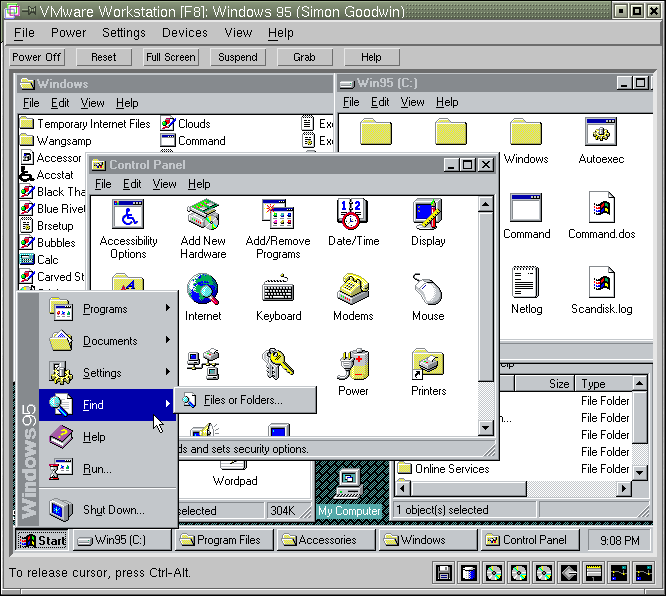Open the VMware Power menu
The image size is (666, 596).
click(x=68, y=33)
